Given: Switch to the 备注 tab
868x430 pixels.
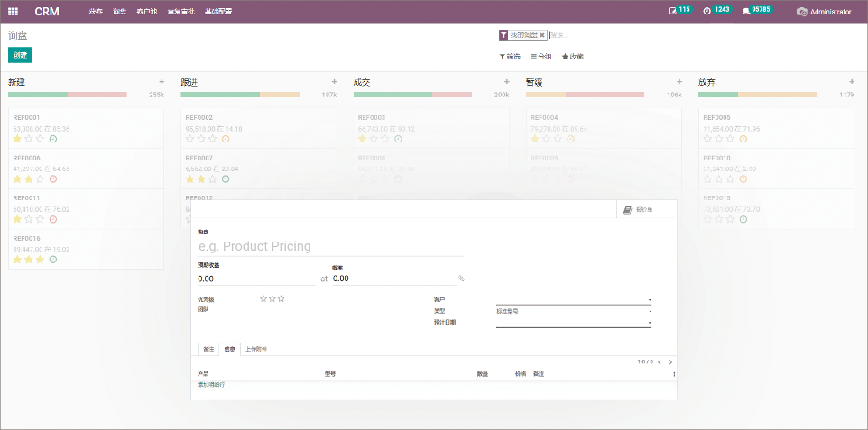Looking at the screenshot, I should [x=208, y=349].
